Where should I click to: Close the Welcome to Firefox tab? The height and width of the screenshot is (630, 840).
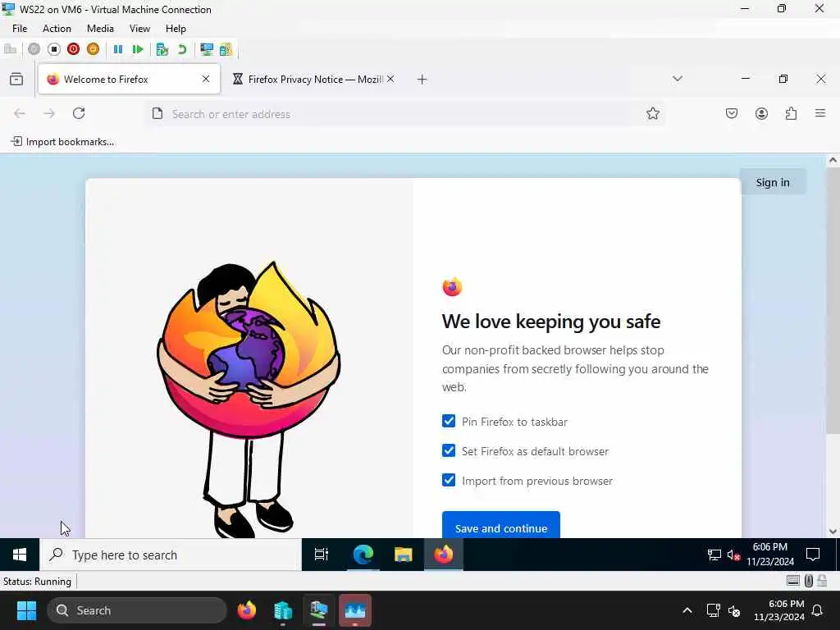(206, 80)
